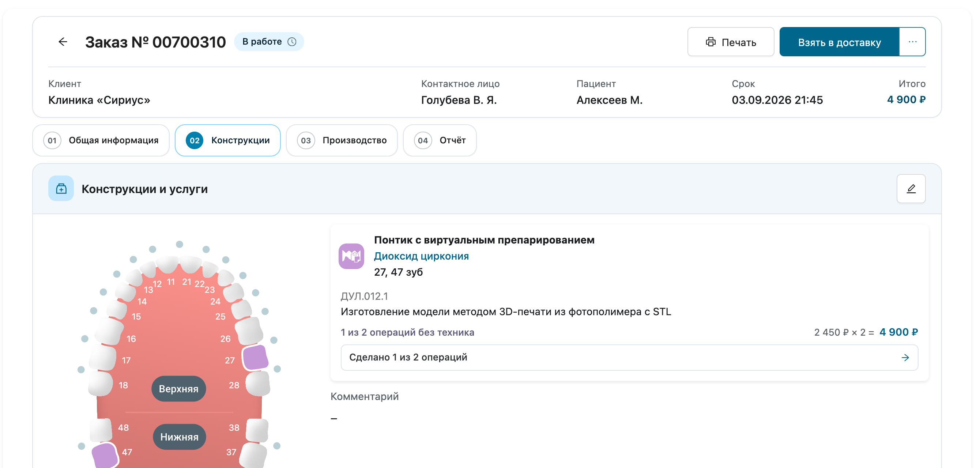This screenshot has height=468, width=980.
Task: Switch to the Производство tab
Action: 342,140
